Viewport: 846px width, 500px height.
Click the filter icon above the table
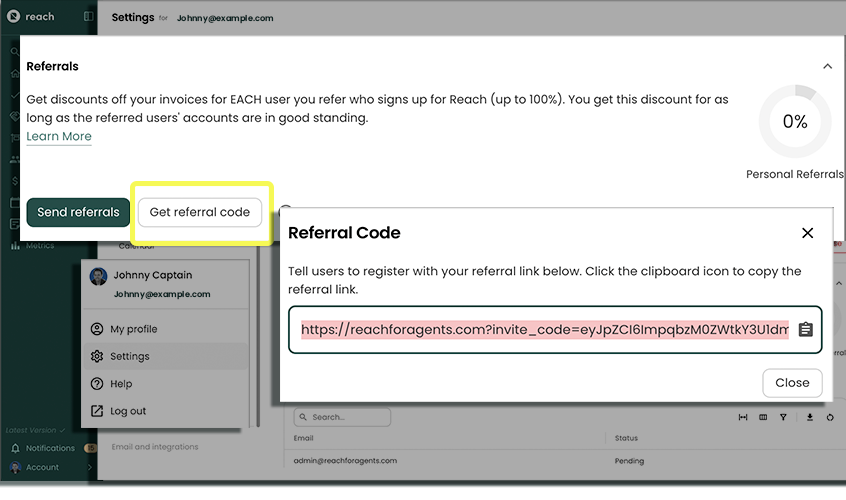(x=783, y=417)
